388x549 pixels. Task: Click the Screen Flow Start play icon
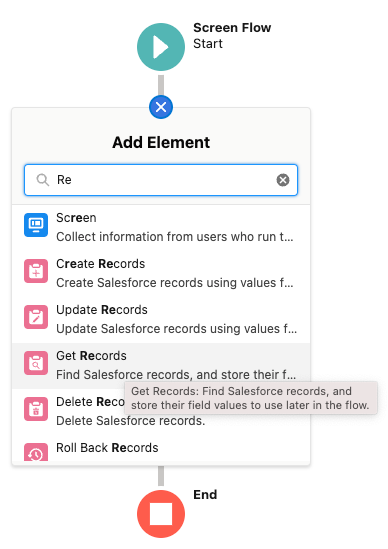tap(161, 47)
